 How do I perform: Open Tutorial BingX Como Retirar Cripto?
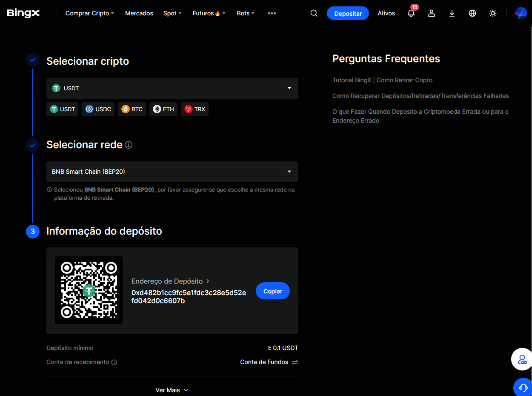click(382, 80)
